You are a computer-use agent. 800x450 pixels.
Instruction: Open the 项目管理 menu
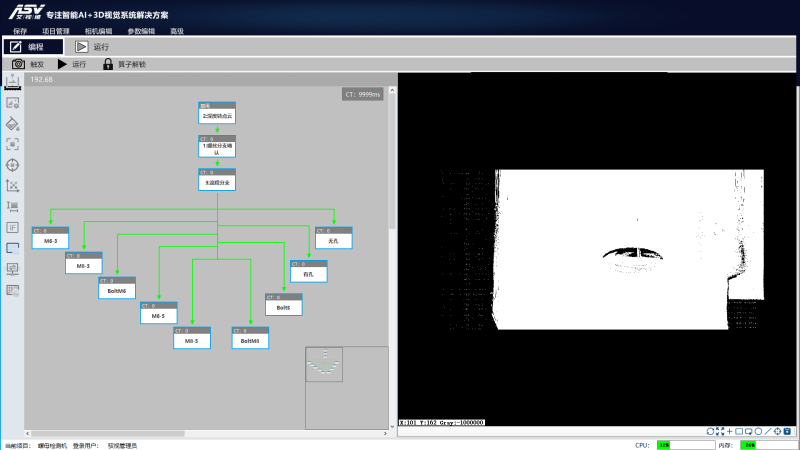(56, 31)
